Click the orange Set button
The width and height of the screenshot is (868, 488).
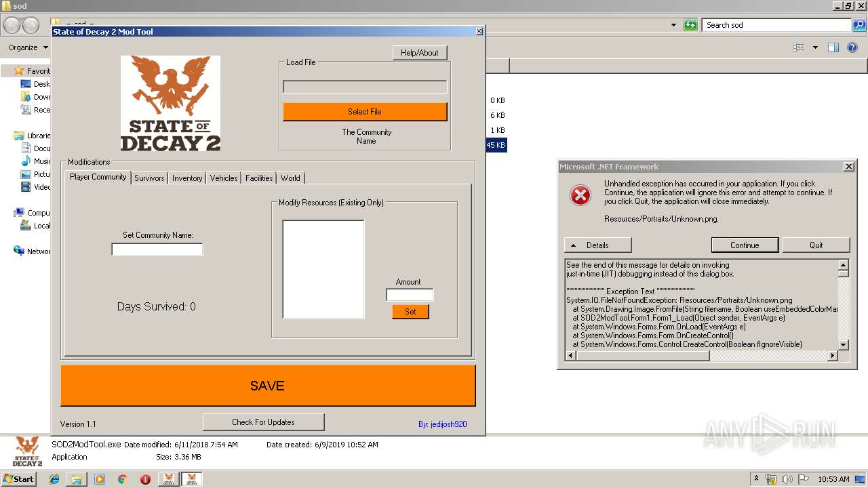point(410,312)
